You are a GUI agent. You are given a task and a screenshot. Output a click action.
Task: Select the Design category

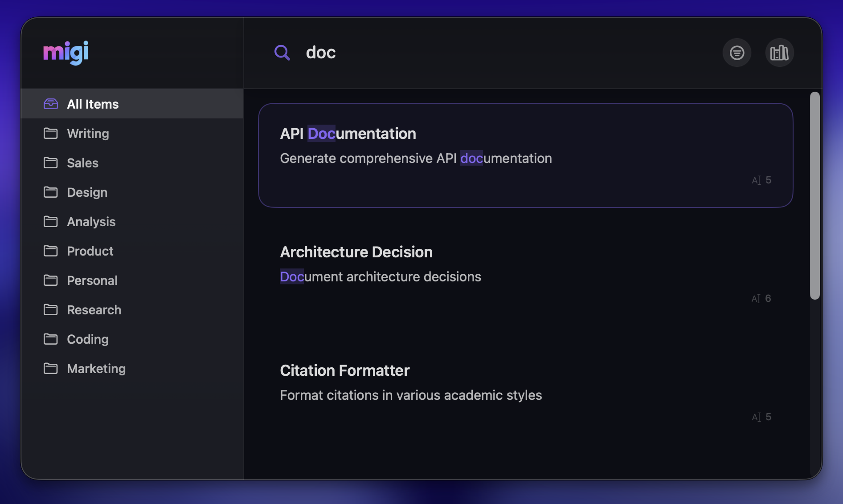click(x=87, y=192)
